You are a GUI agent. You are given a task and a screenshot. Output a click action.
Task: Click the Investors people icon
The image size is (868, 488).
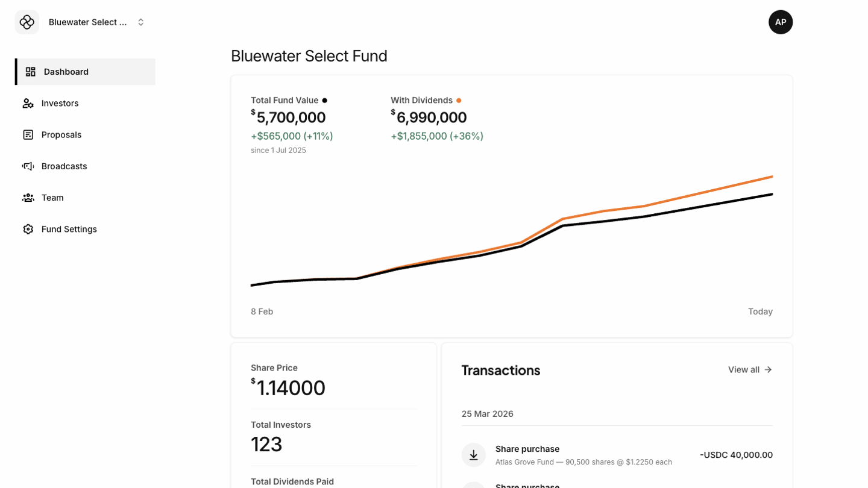coord(28,103)
